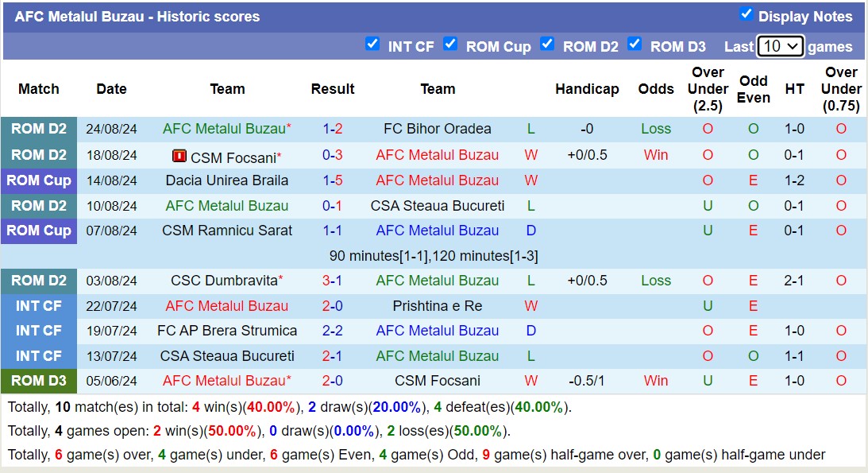Viewport: 868px width, 473px height.
Task: Toggle the ROM D2 filter checkbox
Action: (x=547, y=44)
